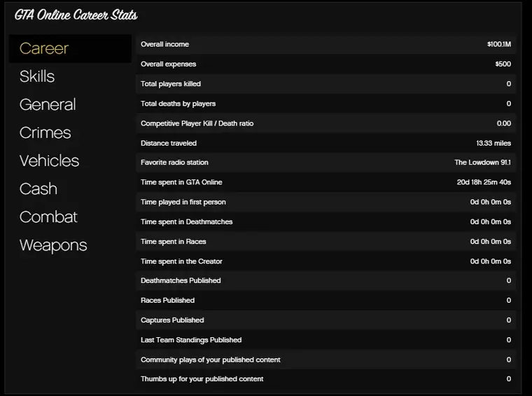Show the Vehicles stats section
Image resolution: width=532 pixels, height=396 pixels.
(x=49, y=161)
